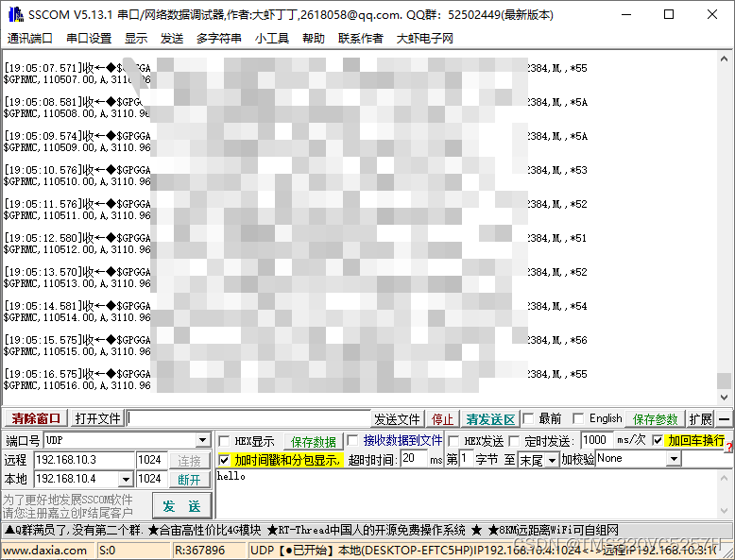Image resolution: width=735 pixels, height=560 pixels.
Task: Click the remote IP 192.168.10.3 field
Action: click(x=84, y=460)
